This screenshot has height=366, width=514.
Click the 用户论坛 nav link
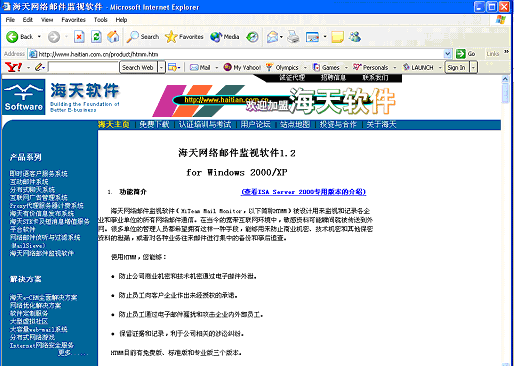(256, 125)
